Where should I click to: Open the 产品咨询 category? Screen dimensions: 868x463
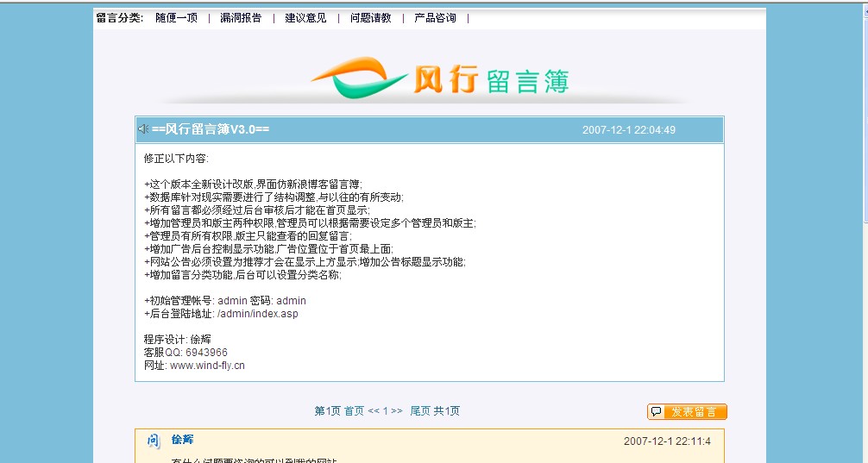pyautogui.click(x=435, y=18)
